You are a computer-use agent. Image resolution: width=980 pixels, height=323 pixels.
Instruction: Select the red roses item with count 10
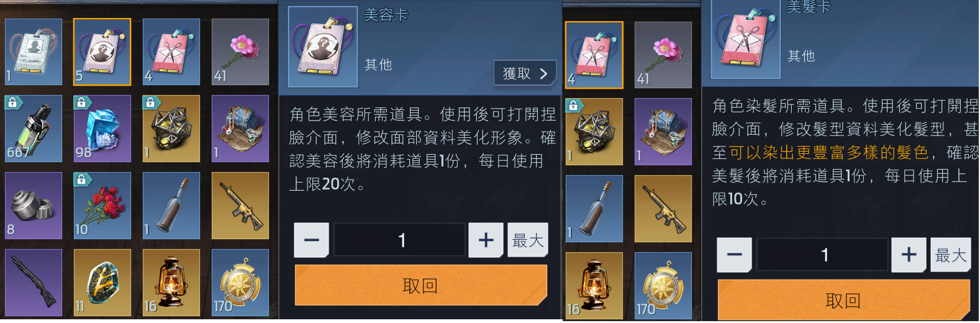click(102, 206)
